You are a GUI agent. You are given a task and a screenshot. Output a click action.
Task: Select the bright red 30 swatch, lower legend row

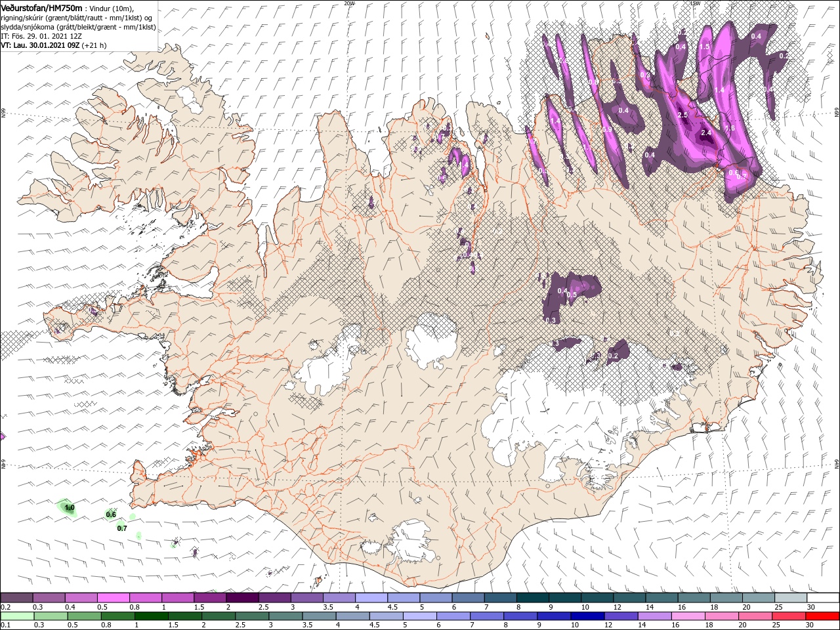point(822,616)
